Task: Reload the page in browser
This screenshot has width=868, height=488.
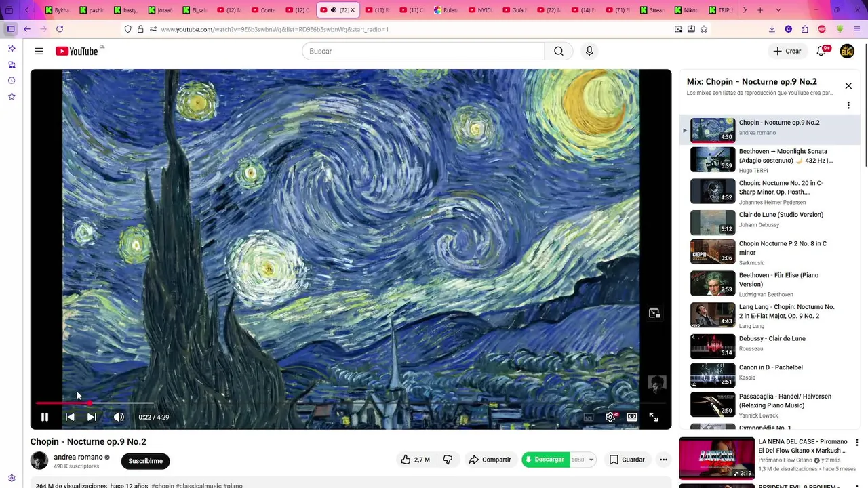Action: click(60, 29)
